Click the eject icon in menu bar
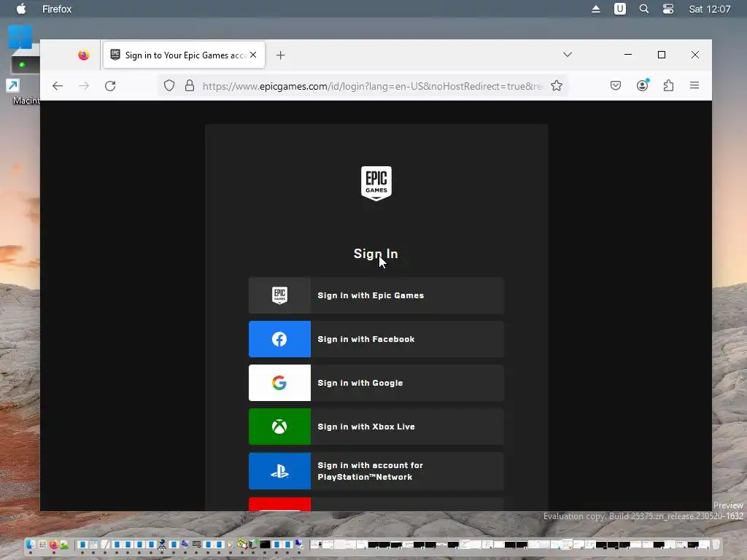 pyautogui.click(x=595, y=9)
